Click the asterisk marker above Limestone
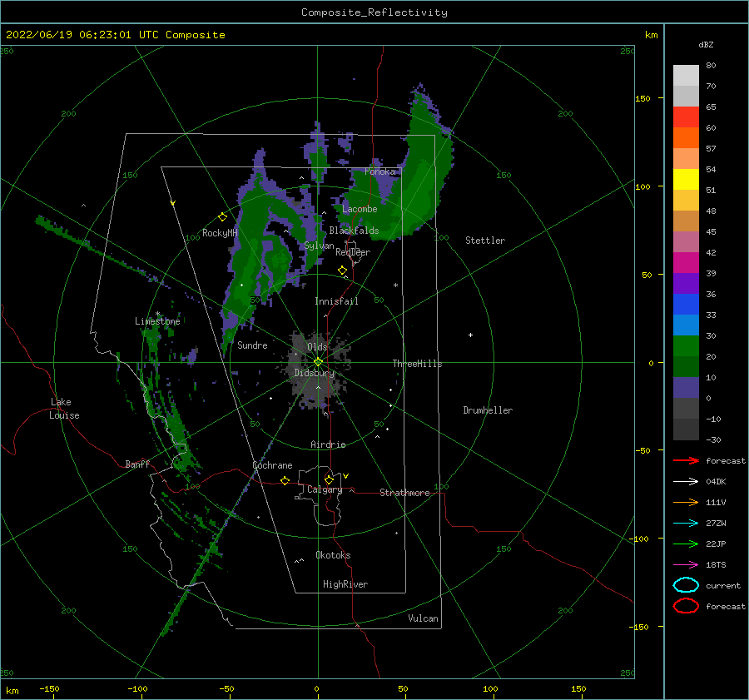This screenshot has width=749, height=700. (157, 314)
